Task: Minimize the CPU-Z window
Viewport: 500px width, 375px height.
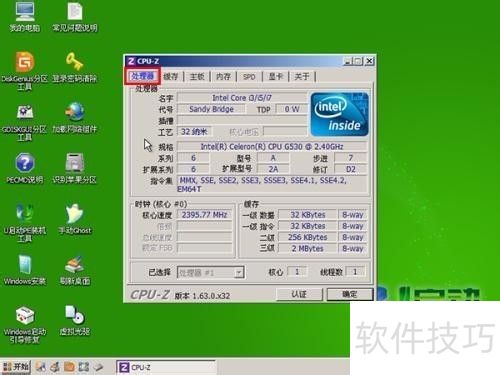Action: [348, 61]
